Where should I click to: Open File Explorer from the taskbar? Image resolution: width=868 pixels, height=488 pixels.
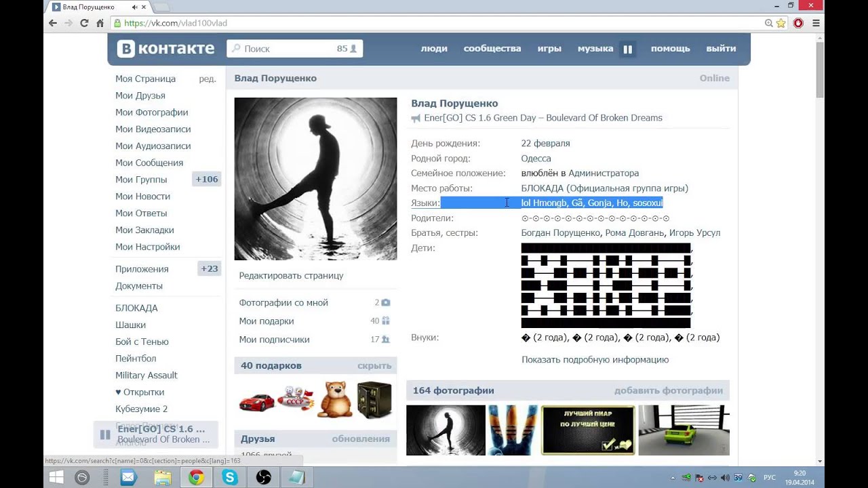pos(162,477)
